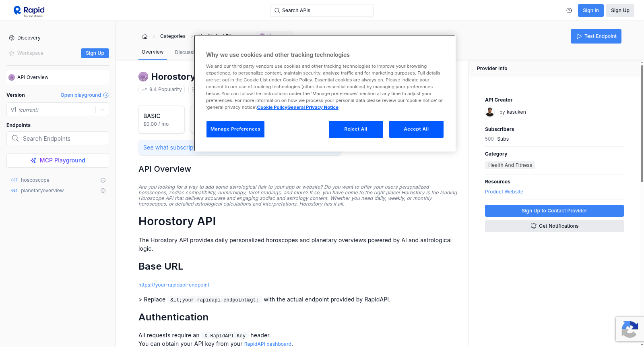This screenshot has height=347, width=644.
Task: Select the planetaryoverview endpoint
Action: [x=42, y=191]
